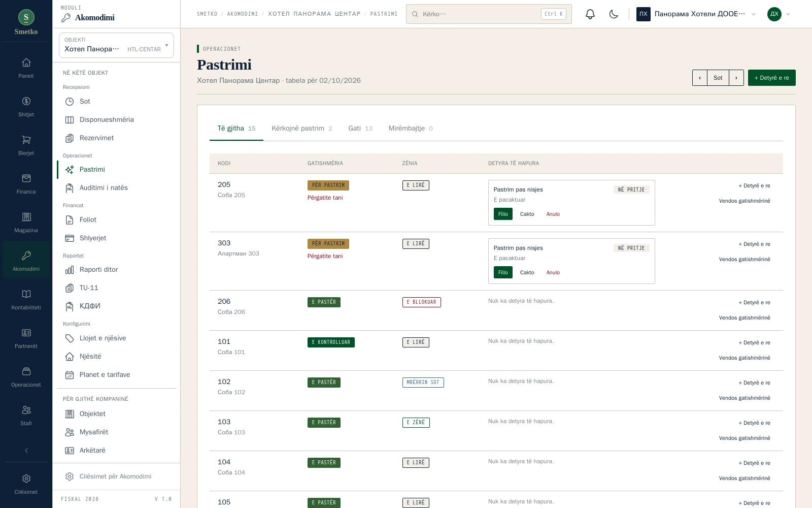The height and width of the screenshot is (508, 812).
Task: Go to previous day arrow
Action: 700,78
